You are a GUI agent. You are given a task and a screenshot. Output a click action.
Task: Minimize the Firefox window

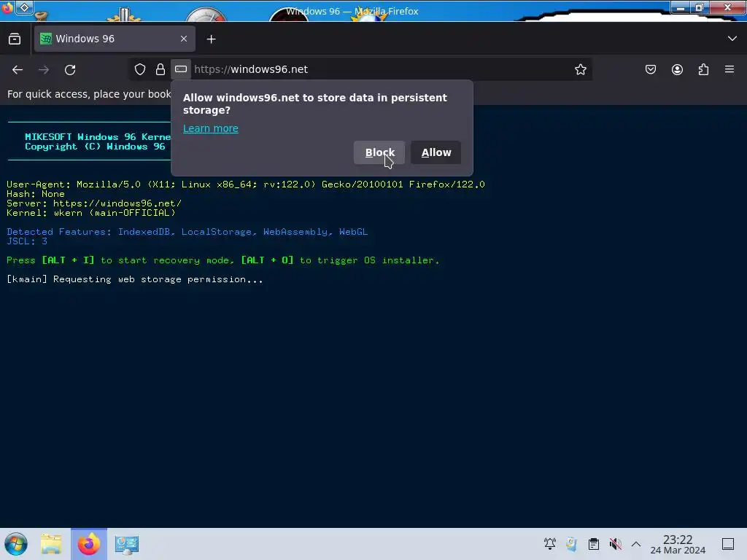tap(681, 7)
